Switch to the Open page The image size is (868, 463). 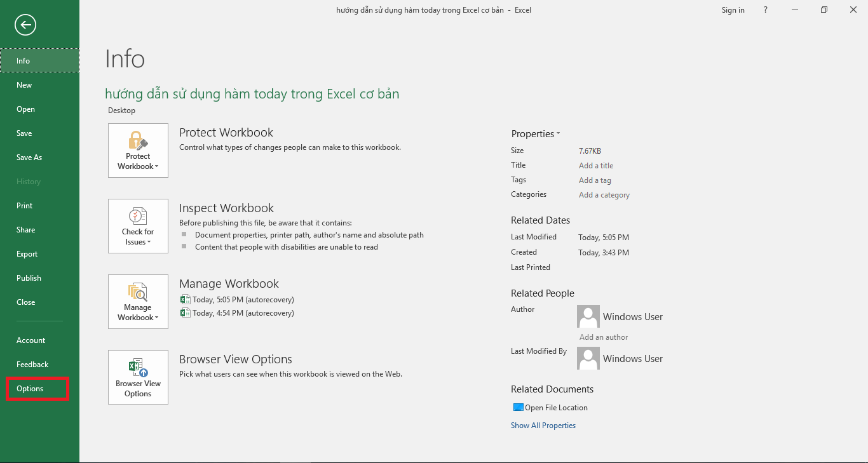point(39,109)
